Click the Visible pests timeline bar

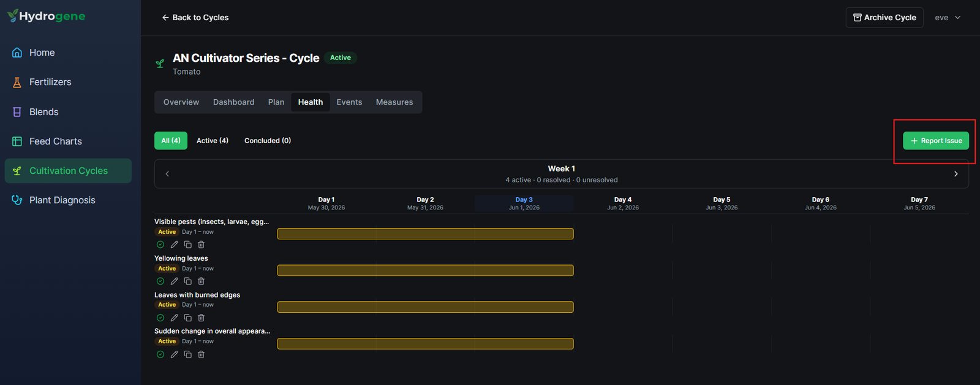(425, 234)
